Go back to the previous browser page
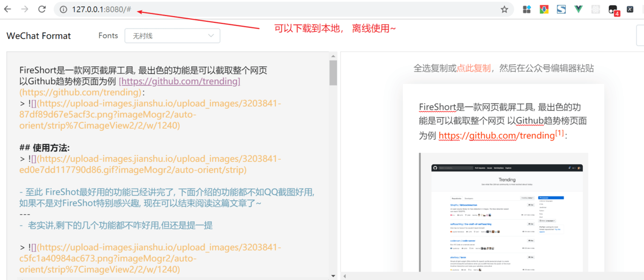Image resolution: width=644 pixels, height=280 pixels. (x=8, y=9)
